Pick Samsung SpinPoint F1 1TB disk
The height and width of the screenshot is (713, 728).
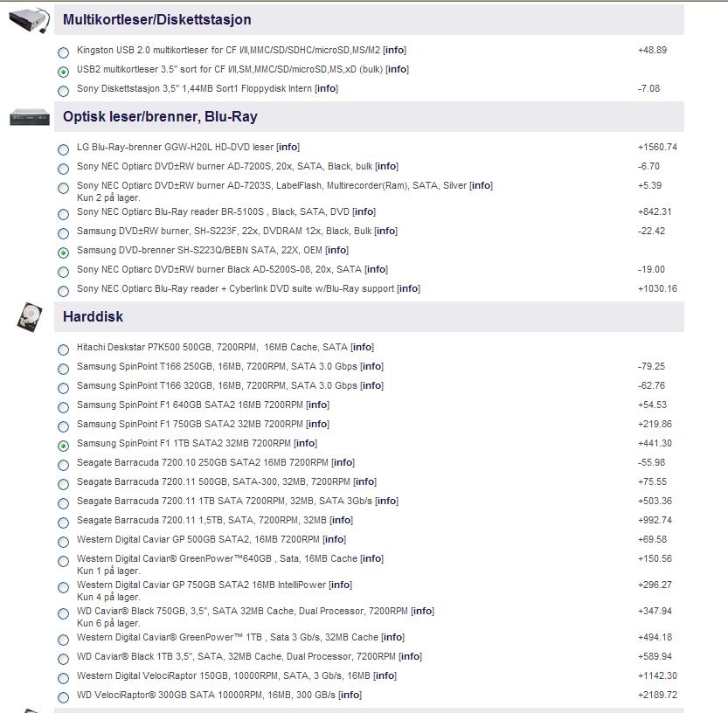(x=63, y=446)
